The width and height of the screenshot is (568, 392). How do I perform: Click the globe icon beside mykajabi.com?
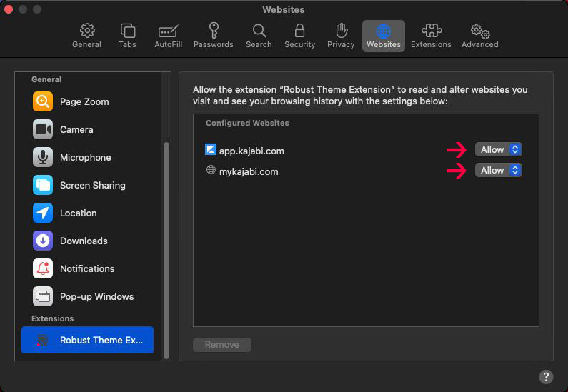coord(211,170)
